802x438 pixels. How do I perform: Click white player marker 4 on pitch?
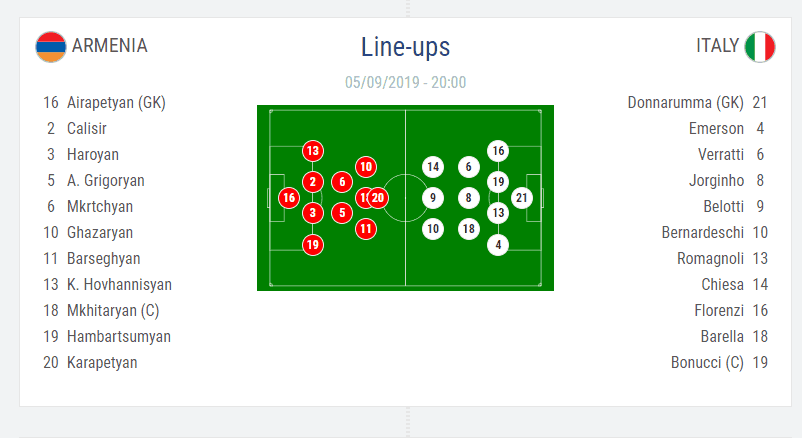pyautogui.click(x=498, y=245)
